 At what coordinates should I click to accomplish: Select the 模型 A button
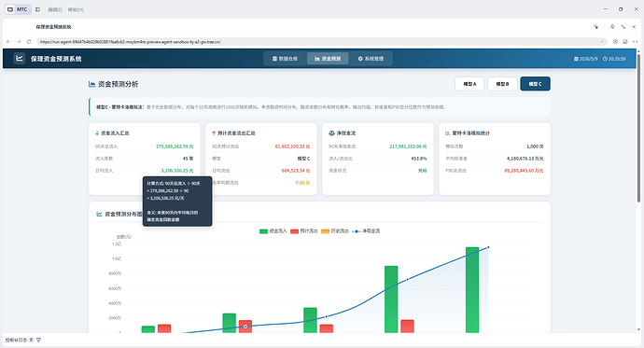pos(469,84)
